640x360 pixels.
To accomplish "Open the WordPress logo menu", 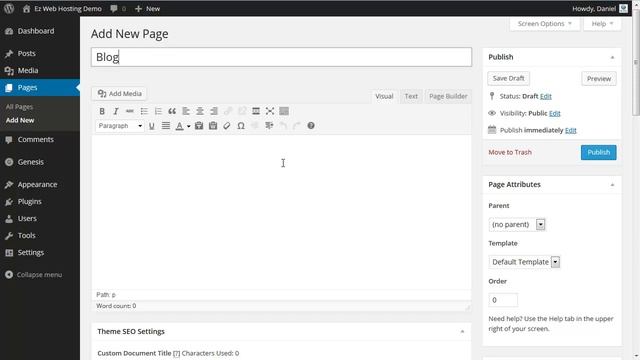I will coord(9,8).
